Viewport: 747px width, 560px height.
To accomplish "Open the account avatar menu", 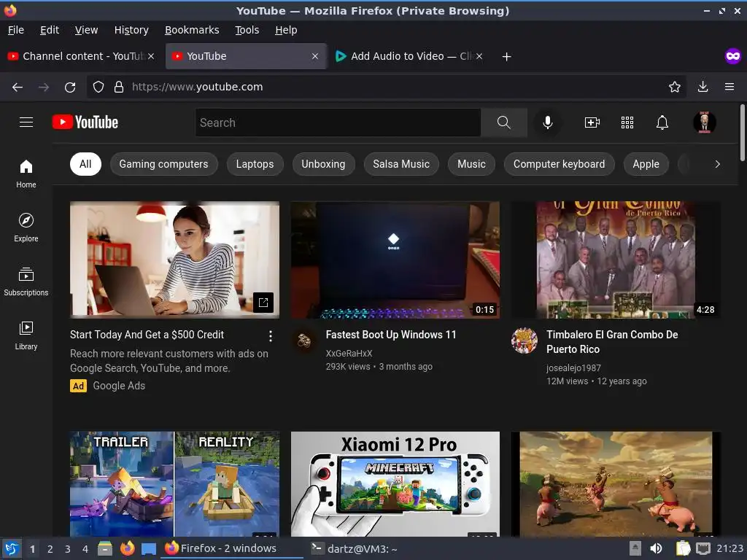I will (x=705, y=122).
